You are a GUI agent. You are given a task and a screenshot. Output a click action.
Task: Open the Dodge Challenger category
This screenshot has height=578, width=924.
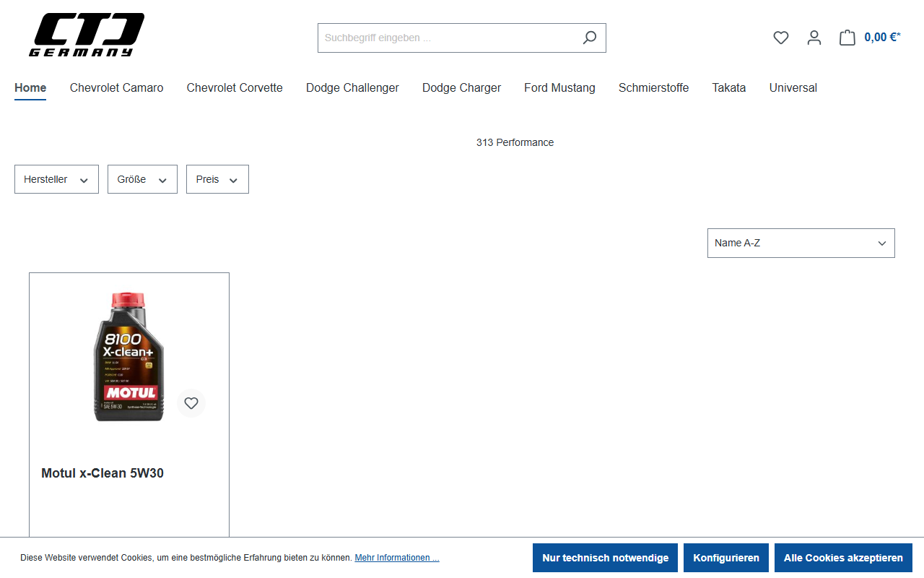coord(352,88)
